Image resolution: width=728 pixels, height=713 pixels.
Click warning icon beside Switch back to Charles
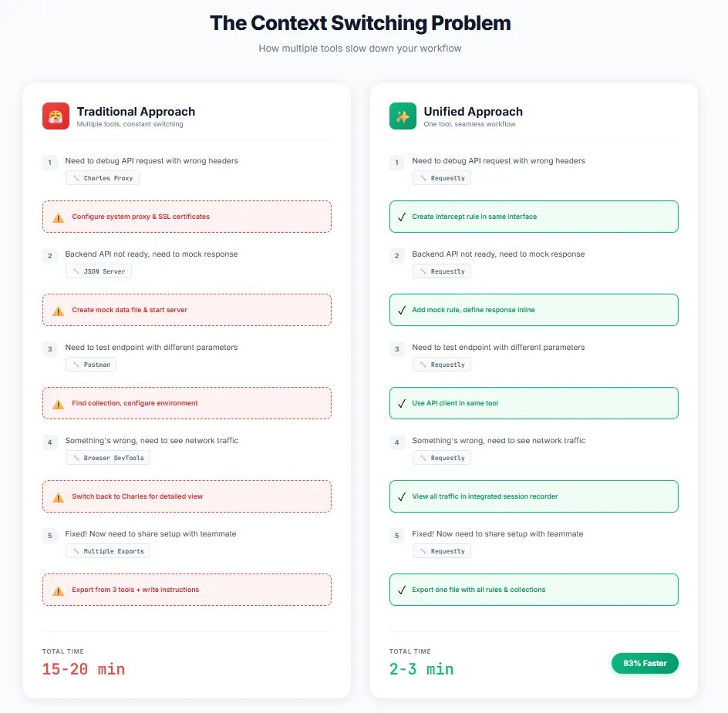tap(58, 497)
